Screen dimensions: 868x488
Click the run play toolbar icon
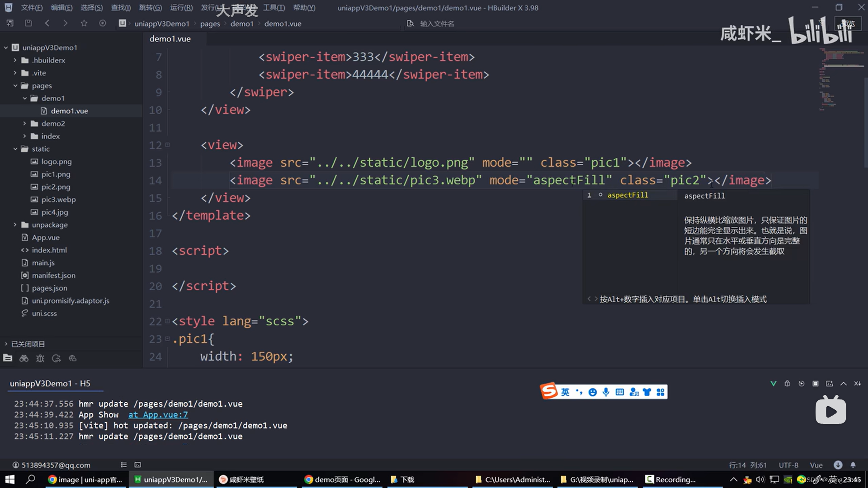tap(103, 23)
